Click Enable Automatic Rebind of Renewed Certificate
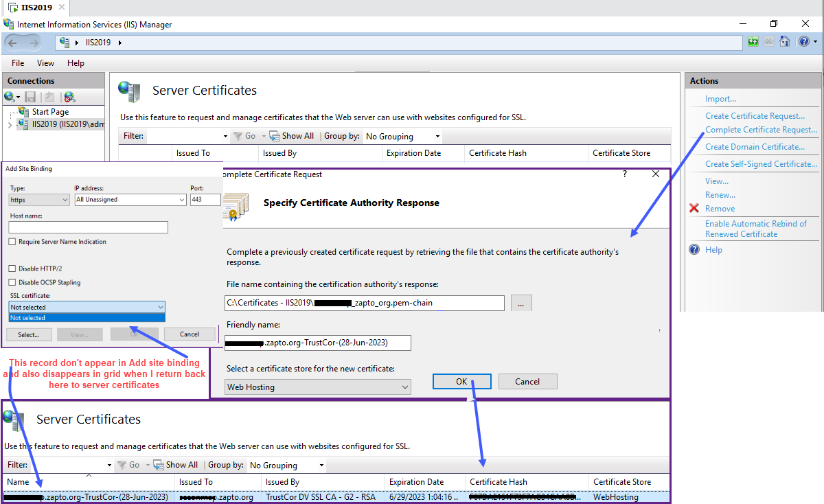The width and height of the screenshot is (824, 504). (756, 229)
